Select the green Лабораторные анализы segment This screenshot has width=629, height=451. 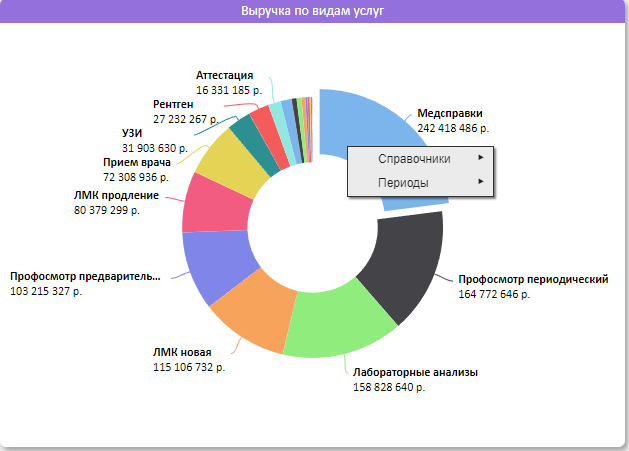(x=337, y=321)
